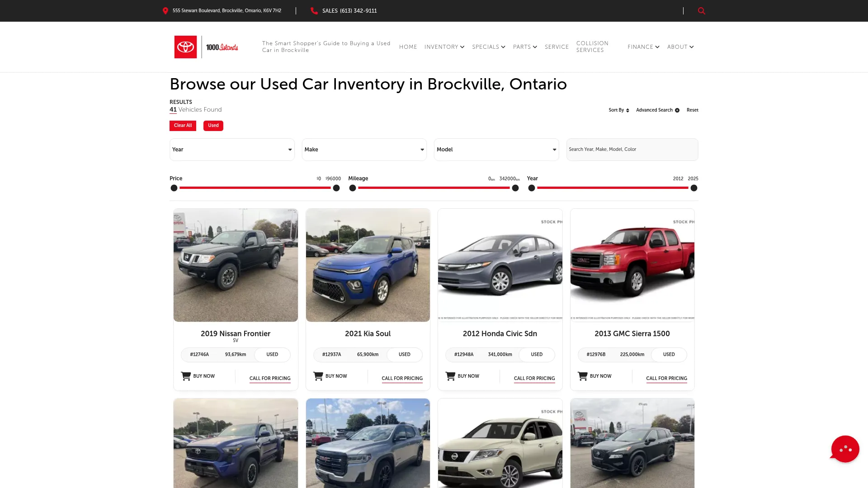The image size is (868, 488).
Task: Click Buy Now on 2013 GMC Sierra 1500
Action: [x=600, y=376]
